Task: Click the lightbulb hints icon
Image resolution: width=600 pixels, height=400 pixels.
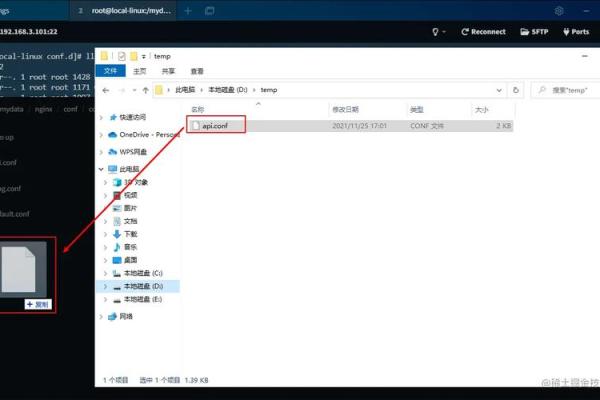Action: [x=435, y=32]
